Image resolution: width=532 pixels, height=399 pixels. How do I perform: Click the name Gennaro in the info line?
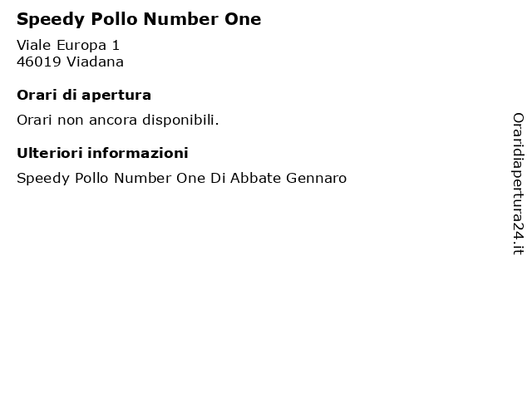coord(316,178)
